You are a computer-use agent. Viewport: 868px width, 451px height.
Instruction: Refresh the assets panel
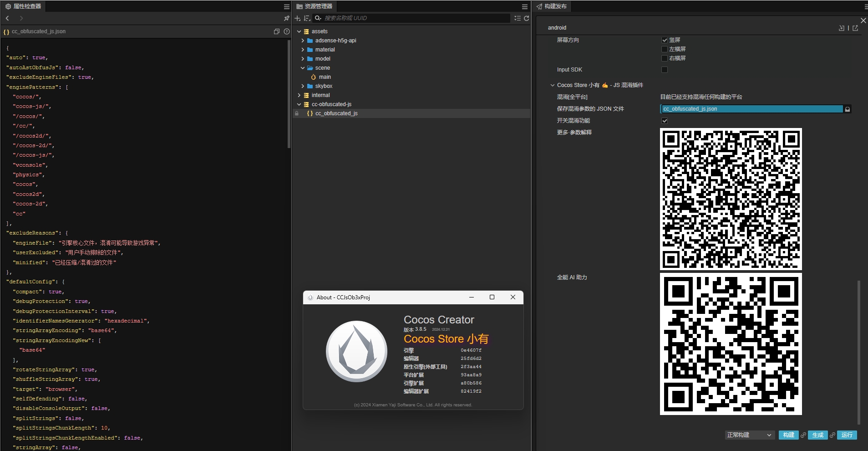click(526, 18)
